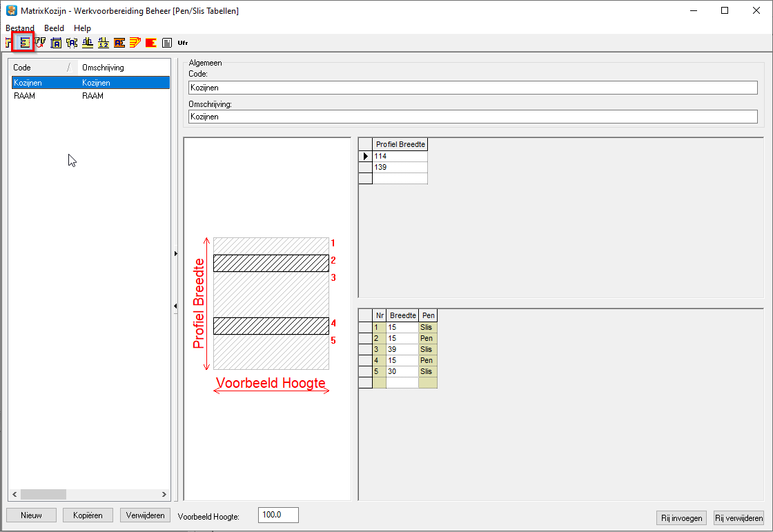Image resolution: width=773 pixels, height=532 pixels.
Task: Collapse the right panel using the left-pointing chevron
Action: tap(175, 306)
